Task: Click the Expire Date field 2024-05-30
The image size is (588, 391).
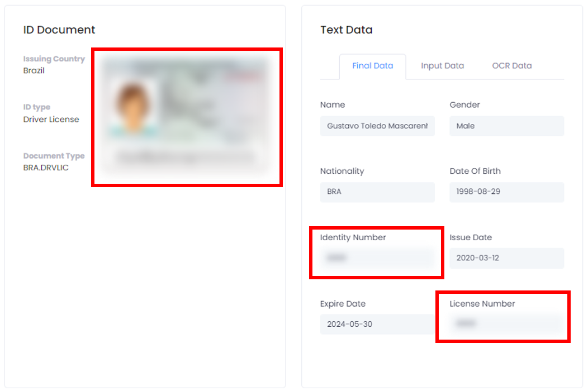Action: pos(377,325)
